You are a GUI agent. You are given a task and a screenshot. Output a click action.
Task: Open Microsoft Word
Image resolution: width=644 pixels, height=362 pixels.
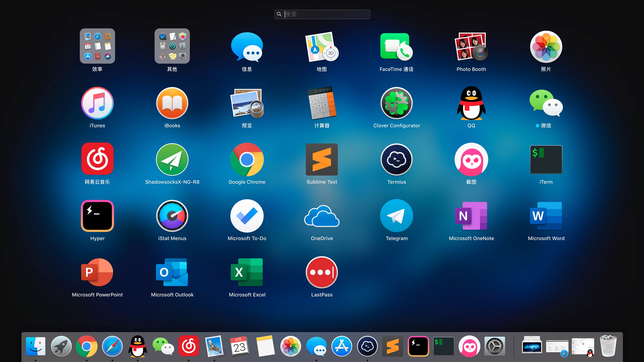point(546,216)
